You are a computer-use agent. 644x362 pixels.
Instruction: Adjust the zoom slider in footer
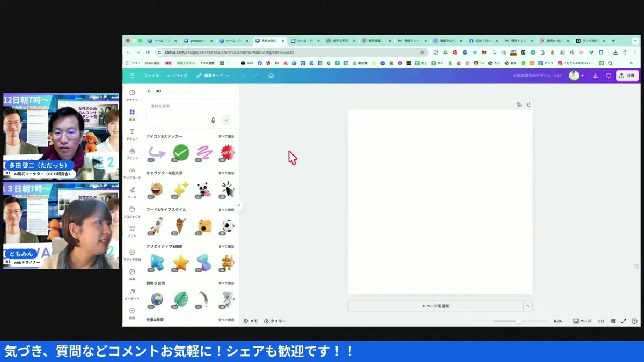pos(518,321)
